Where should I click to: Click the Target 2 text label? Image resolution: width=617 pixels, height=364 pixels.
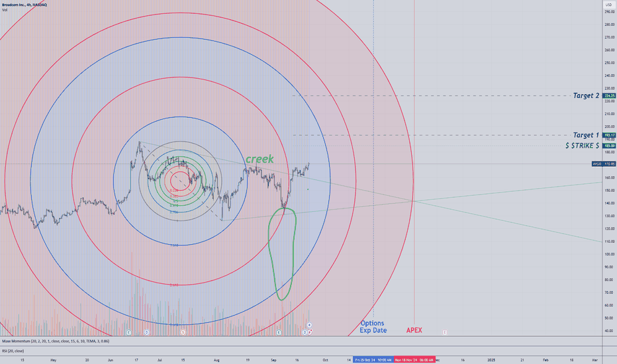coord(586,95)
